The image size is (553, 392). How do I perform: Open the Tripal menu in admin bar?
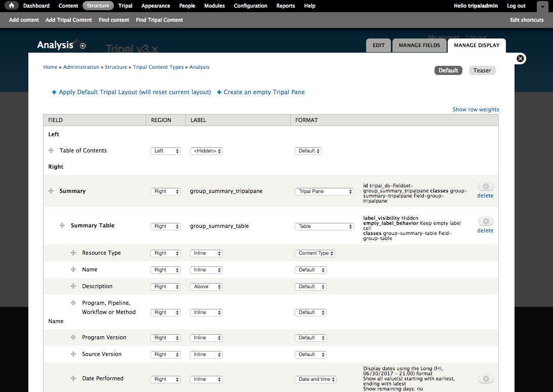pyautogui.click(x=125, y=6)
